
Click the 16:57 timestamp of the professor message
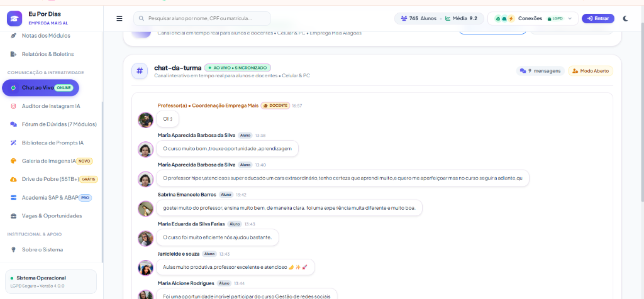(297, 106)
